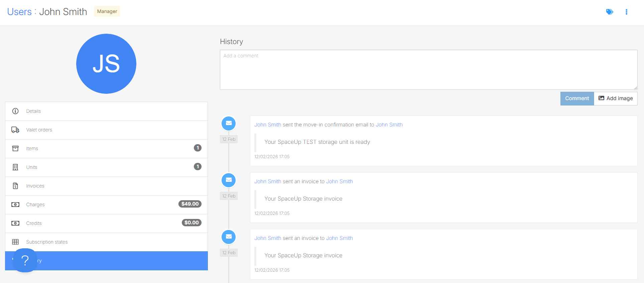The height and width of the screenshot is (283, 644).
Task: Go back to the Users list link
Action: point(19,12)
